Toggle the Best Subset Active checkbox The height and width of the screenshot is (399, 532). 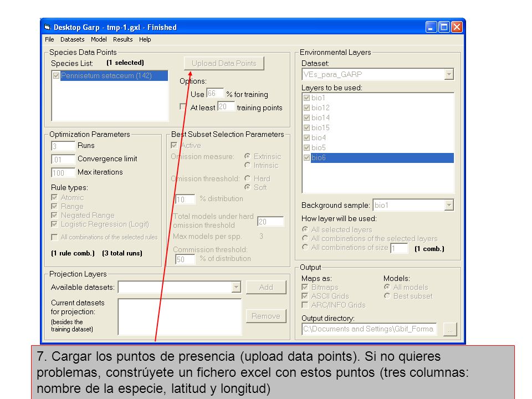[x=174, y=145]
